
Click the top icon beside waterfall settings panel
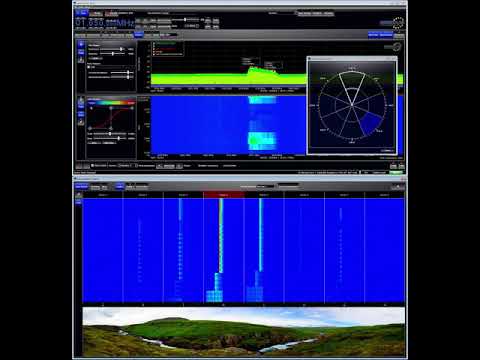coord(81,100)
